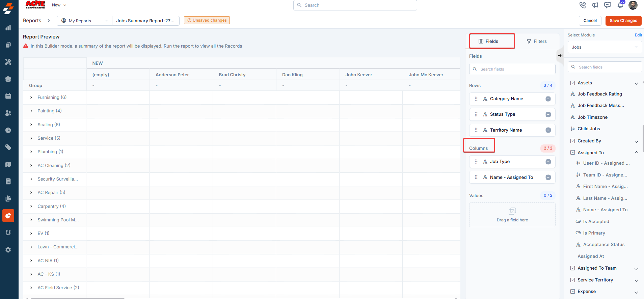The height and width of the screenshot is (299, 644).
Task: Click the Values drop area
Action: pos(512,215)
